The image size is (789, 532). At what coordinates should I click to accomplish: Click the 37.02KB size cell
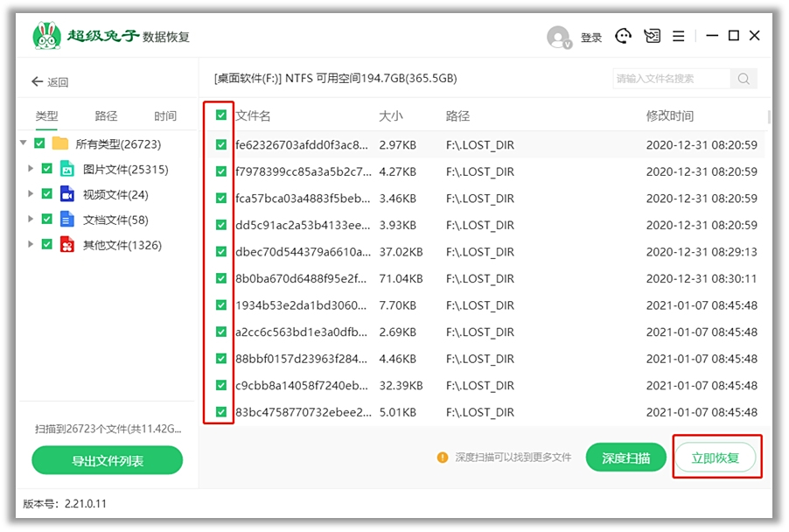[x=401, y=252]
